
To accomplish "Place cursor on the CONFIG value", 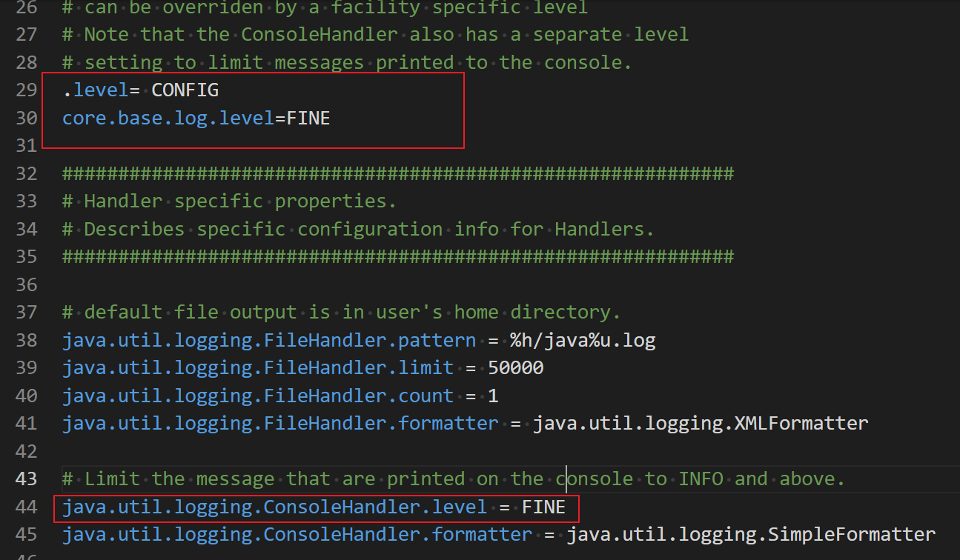I will pos(185,90).
